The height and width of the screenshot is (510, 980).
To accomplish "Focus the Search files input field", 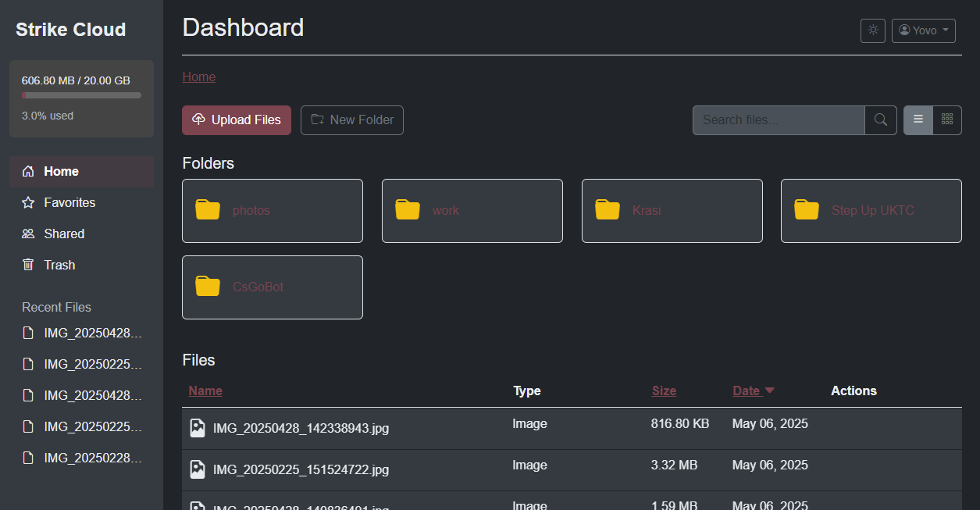I will (x=778, y=120).
